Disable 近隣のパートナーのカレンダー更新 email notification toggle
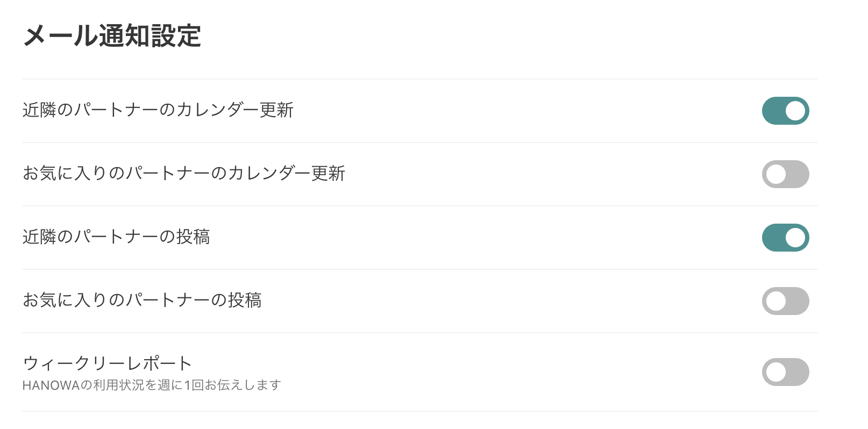The width and height of the screenshot is (868, 429). tap(785, 111)
